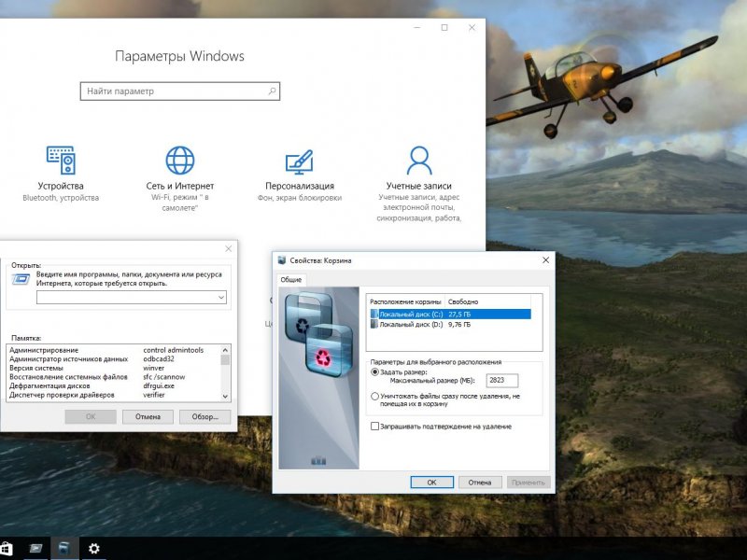Click the Обзор... button

click(x=204, y=416)
